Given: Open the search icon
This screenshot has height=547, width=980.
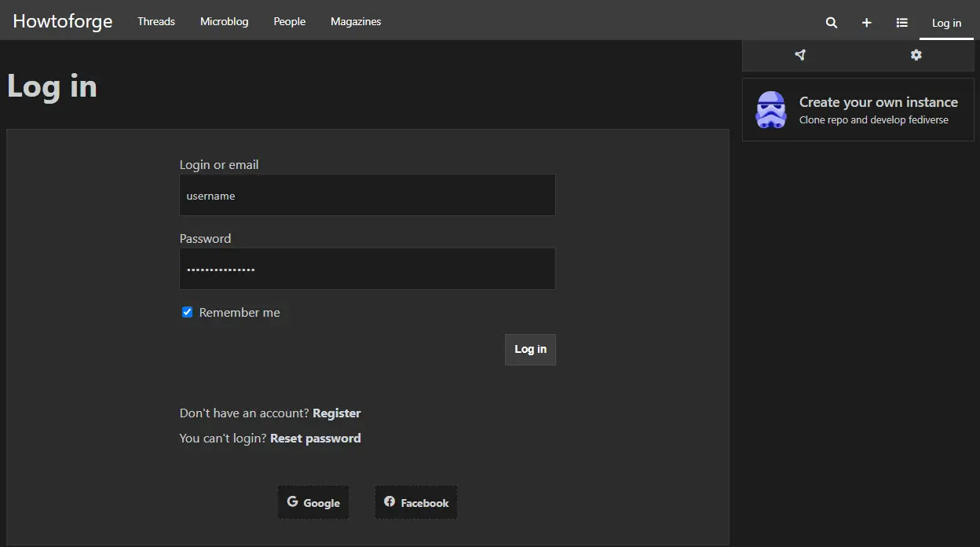Looking at the screenshot, I should tap(831, 23).
